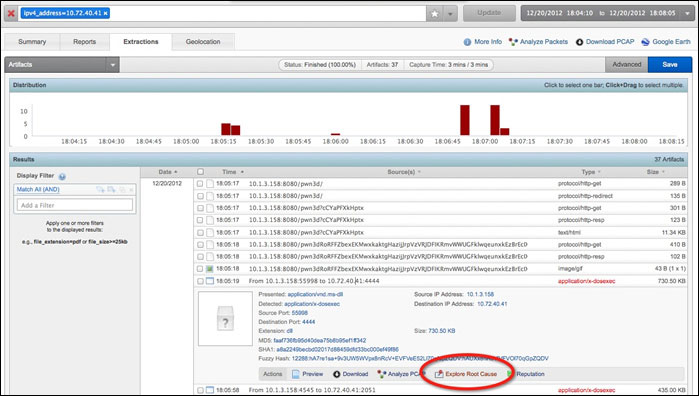The image size is (699, 396).
Task: Click the Update button
Action: pyautogui.click(x=489, y=13)
